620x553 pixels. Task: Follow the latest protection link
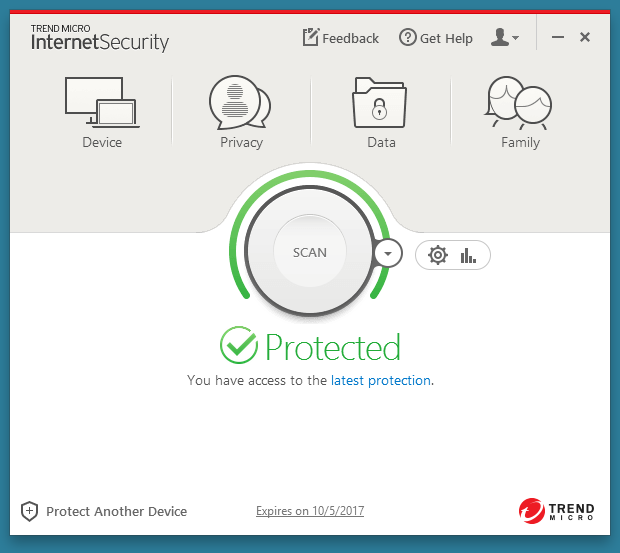pos(381,380)
